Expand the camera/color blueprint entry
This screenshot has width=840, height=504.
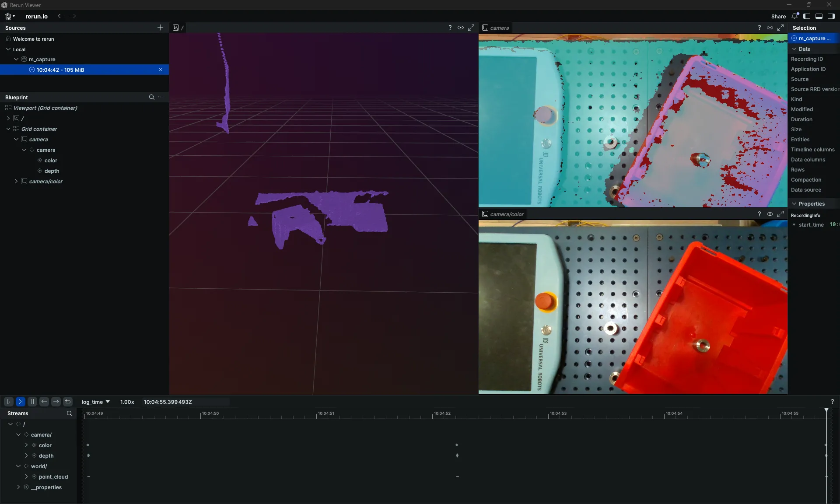pos(16,181)
